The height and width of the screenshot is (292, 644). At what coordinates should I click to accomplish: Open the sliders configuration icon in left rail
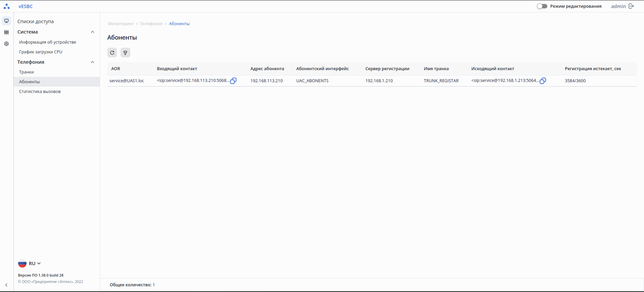point(6,32)
